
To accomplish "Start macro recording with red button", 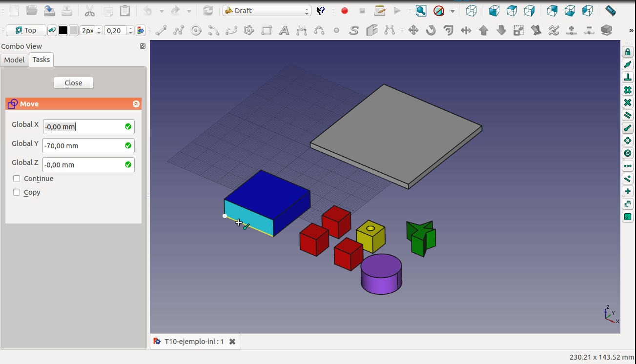I will click(x=345, y=11).
